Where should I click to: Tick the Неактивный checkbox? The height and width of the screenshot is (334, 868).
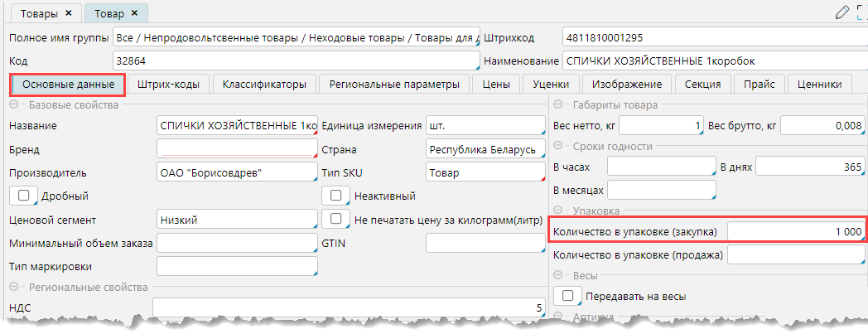(335, 196)
